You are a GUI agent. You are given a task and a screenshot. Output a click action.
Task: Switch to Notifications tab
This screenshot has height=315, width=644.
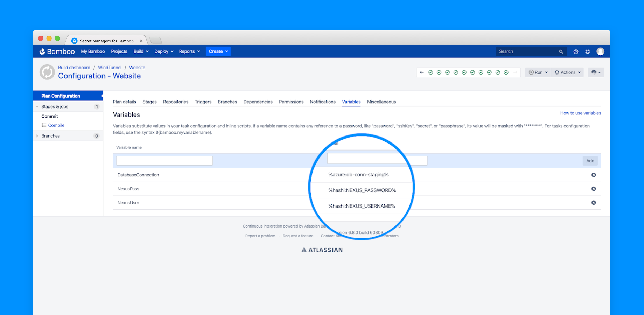point(323,102)
